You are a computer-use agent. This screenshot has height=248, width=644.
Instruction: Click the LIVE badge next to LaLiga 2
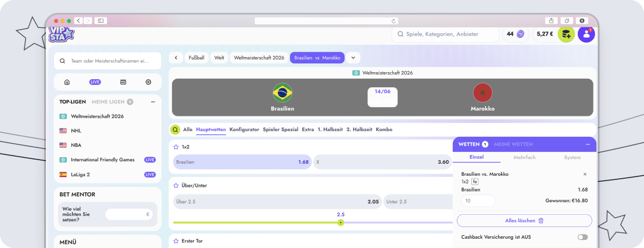150,175
